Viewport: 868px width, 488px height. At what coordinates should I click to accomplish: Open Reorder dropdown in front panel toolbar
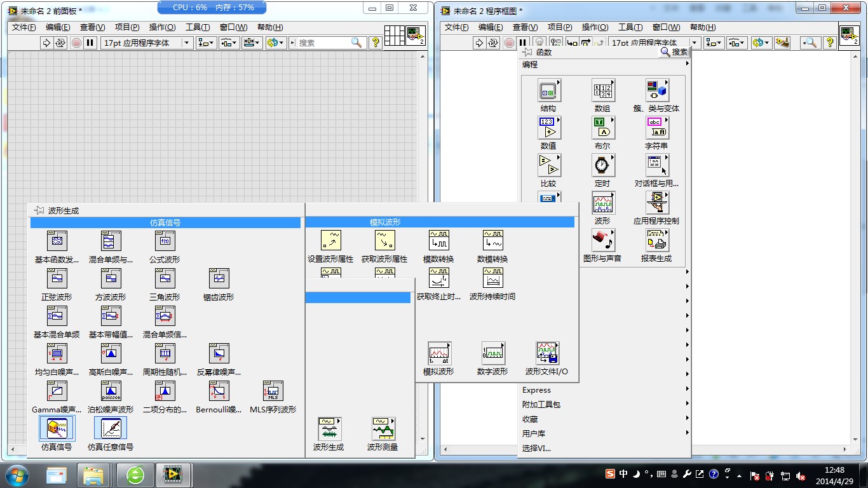[x=275, y=43]
